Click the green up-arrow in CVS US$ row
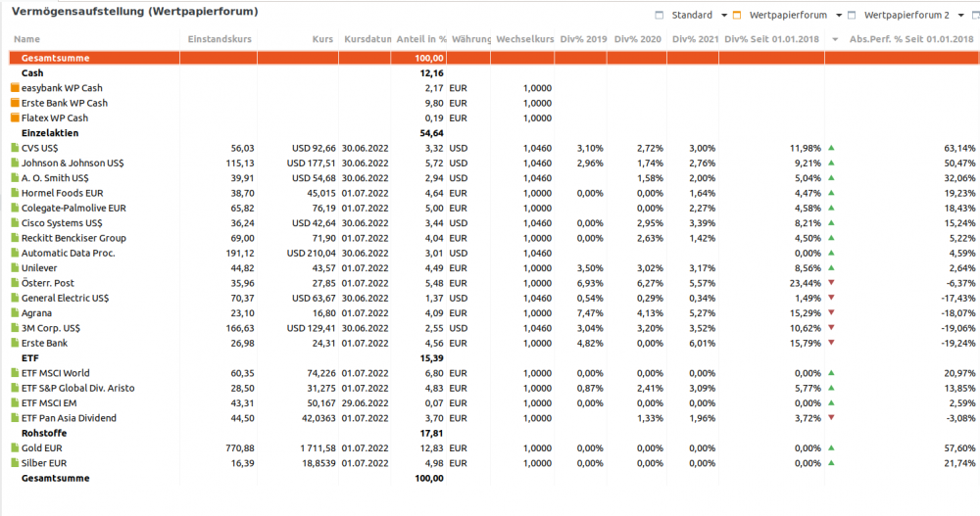 tap(831, 148)
